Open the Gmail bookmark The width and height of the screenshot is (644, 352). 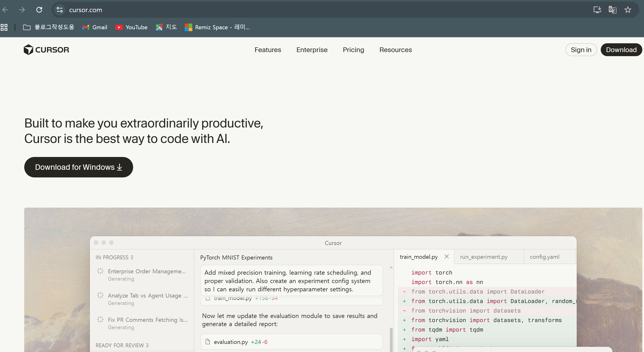(x=95, y=27)
